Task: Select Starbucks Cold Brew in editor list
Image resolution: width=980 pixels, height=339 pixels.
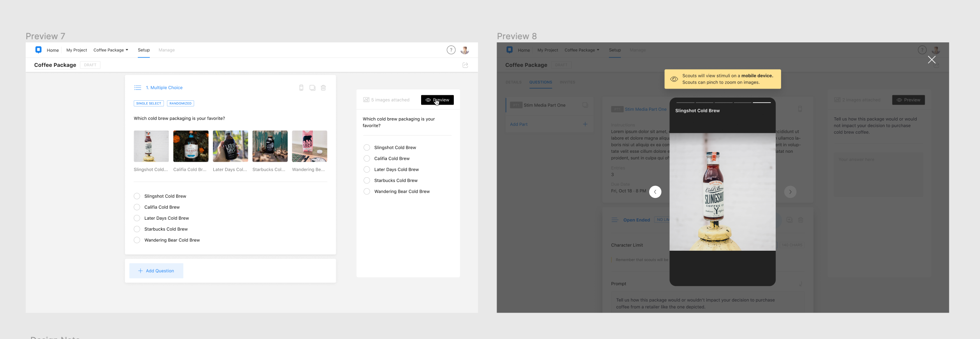Action: coord(137,229)
